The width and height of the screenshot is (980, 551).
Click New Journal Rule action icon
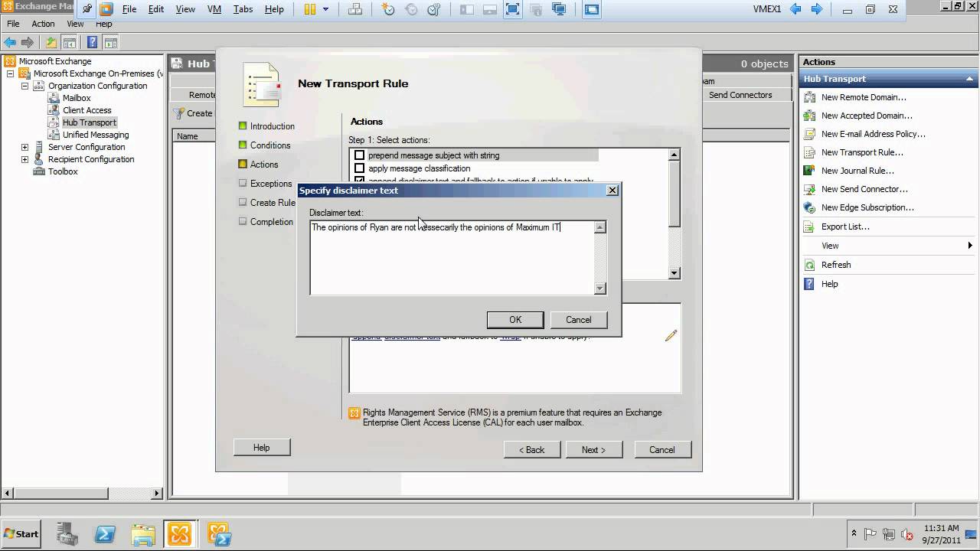pos(809,171)
